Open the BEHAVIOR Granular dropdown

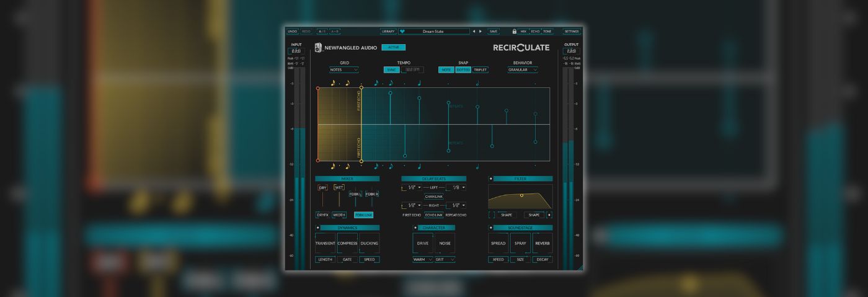pyautogui.click(x=523, y=70)
